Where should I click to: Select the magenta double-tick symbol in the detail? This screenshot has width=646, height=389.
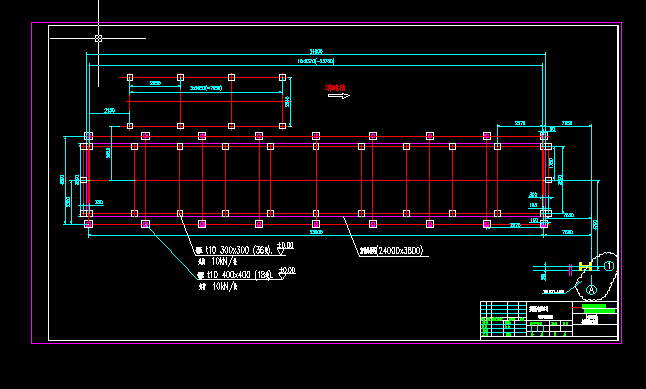[x=570, y=270]
